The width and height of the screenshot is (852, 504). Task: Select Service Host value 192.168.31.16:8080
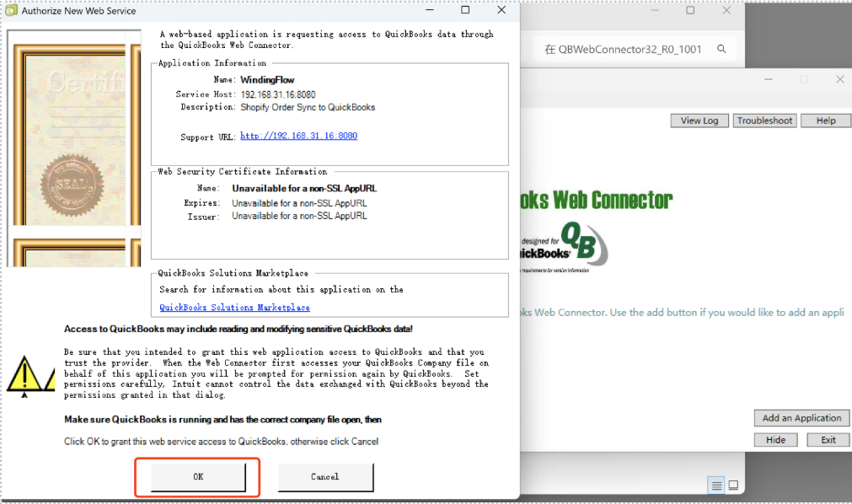pyautogui.click(x=278, y=94)
